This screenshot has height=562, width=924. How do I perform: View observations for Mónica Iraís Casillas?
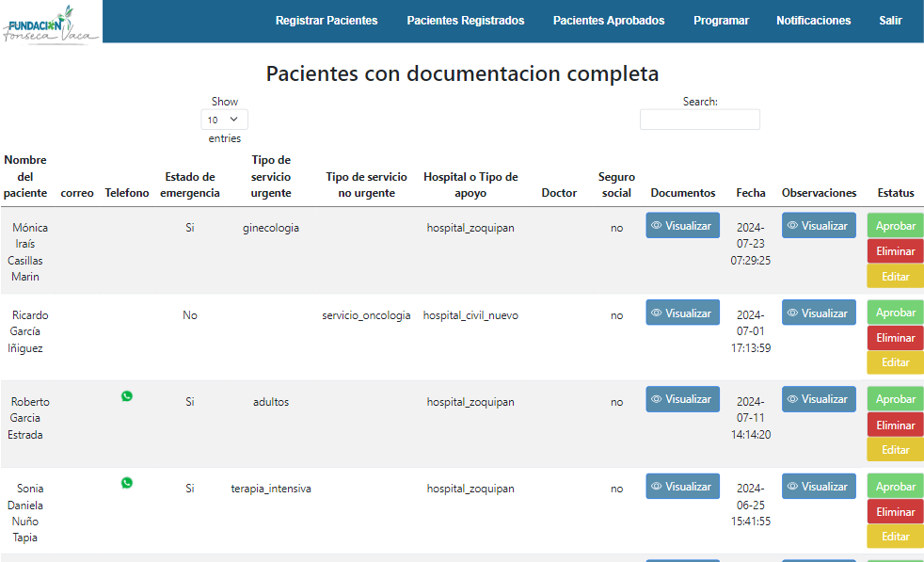click(x=819, y=226)
